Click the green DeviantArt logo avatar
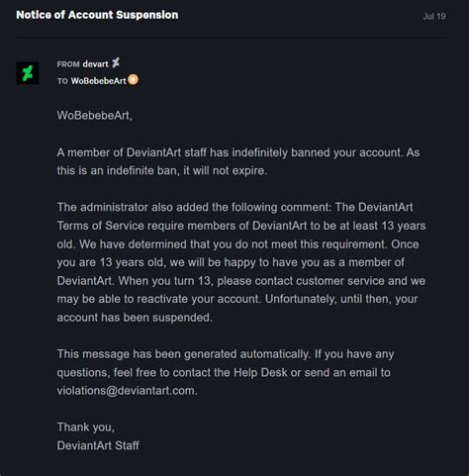The width and height of the screenshot is (469, 476). click(28, 73)
